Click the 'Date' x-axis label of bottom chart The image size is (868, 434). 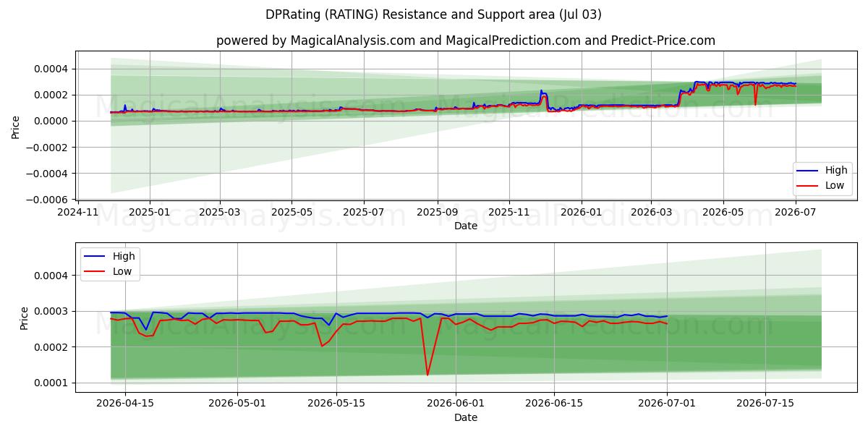pyautogui.click(x=465, y=417)
